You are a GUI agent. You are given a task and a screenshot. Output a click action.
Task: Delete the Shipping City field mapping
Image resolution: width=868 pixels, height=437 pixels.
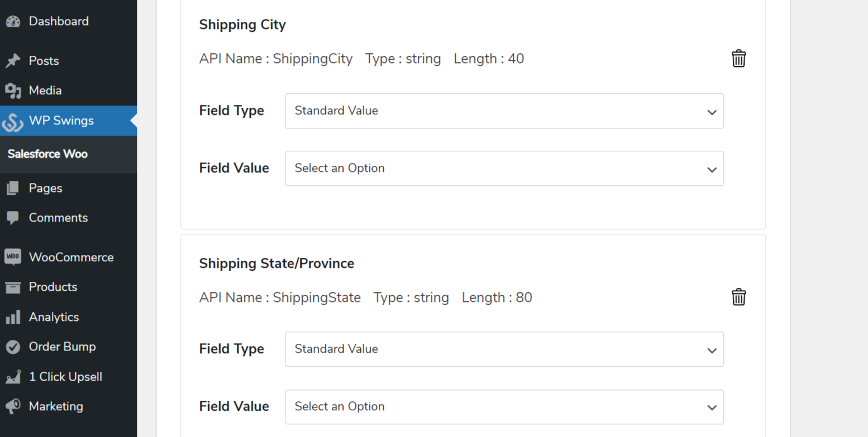click(x=738, y=59)
